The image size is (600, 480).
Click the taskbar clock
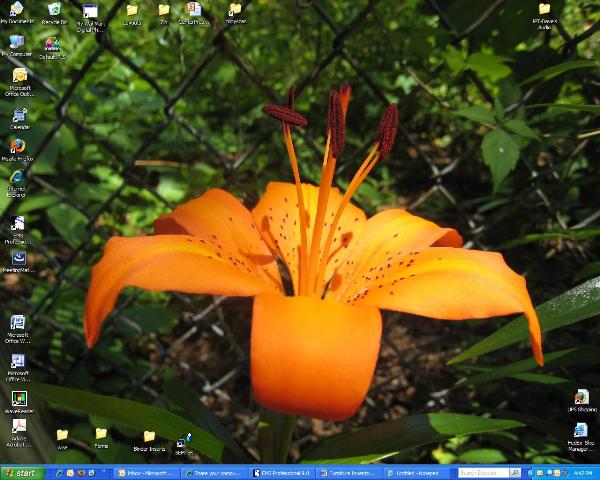[582, 473]
